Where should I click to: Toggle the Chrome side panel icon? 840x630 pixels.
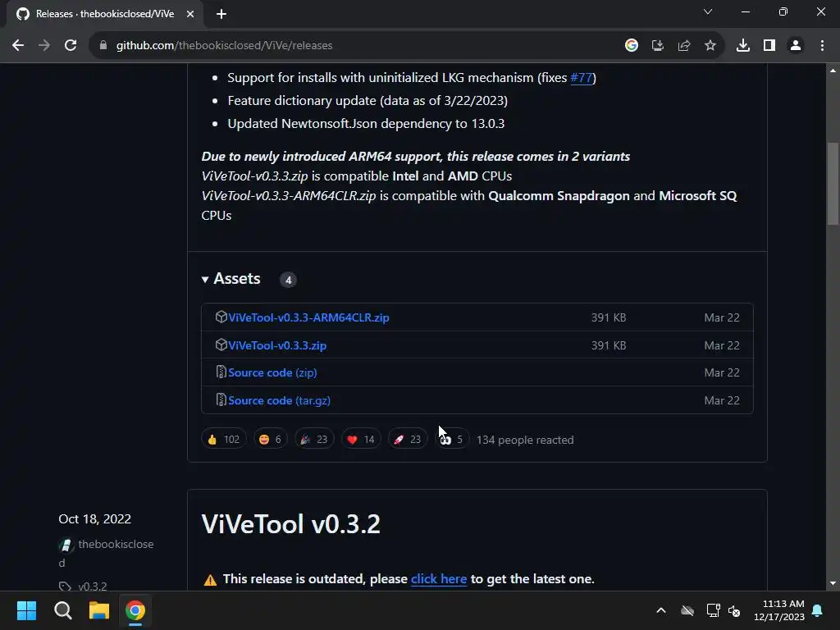tap(769, 46)
